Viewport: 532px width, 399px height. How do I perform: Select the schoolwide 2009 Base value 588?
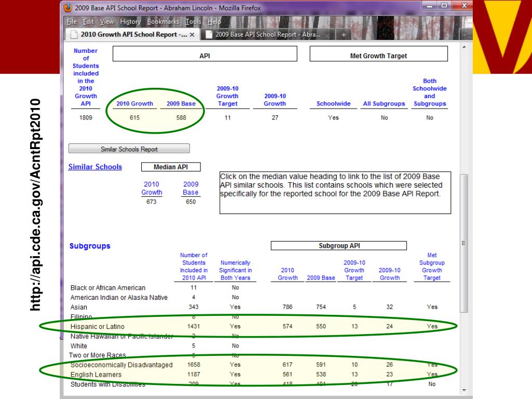pyautogui.click(x=181, y=118)
